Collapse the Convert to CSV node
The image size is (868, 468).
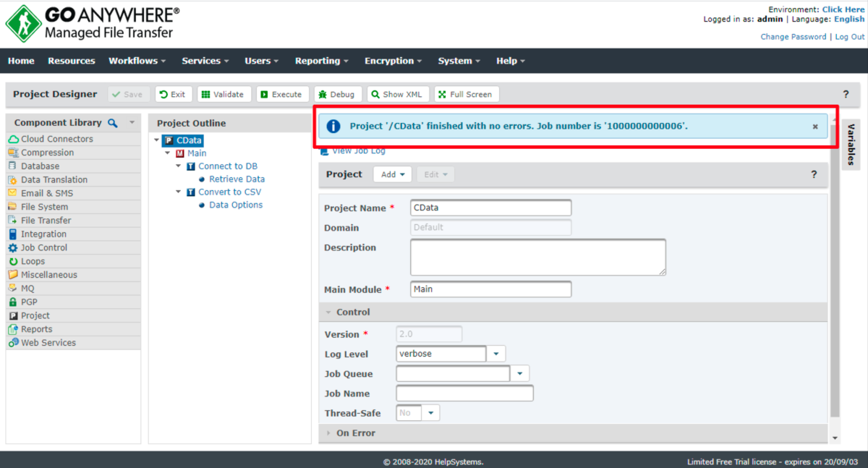click(x=179, y=192)
